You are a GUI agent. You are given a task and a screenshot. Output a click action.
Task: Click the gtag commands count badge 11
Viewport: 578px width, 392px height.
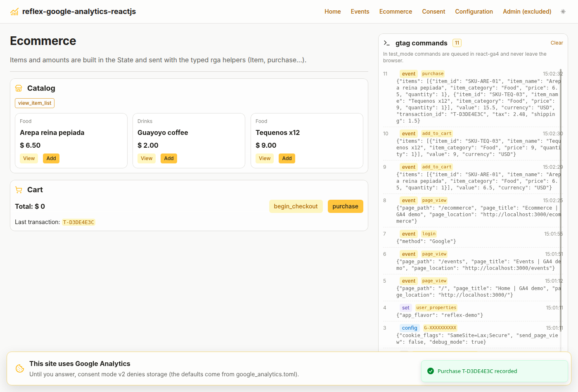click(x=457, y=43)
